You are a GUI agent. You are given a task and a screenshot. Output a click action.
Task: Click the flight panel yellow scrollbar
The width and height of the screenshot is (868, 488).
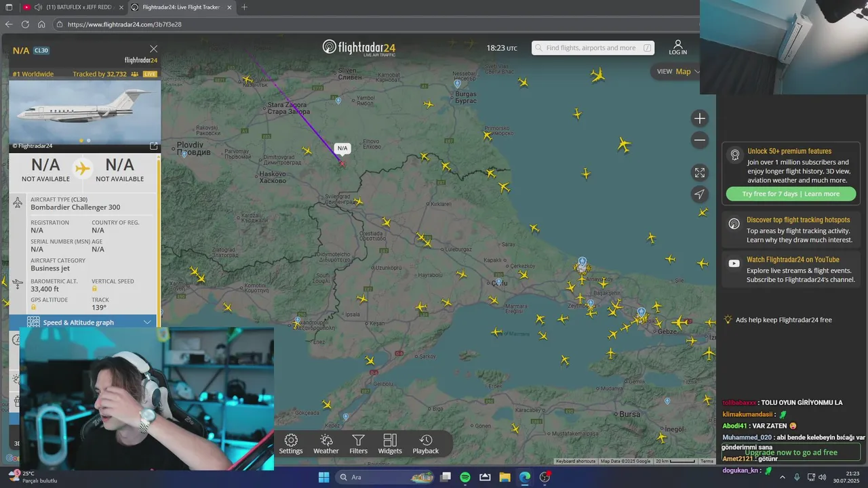pyautogui.click(x=159, y=237)
